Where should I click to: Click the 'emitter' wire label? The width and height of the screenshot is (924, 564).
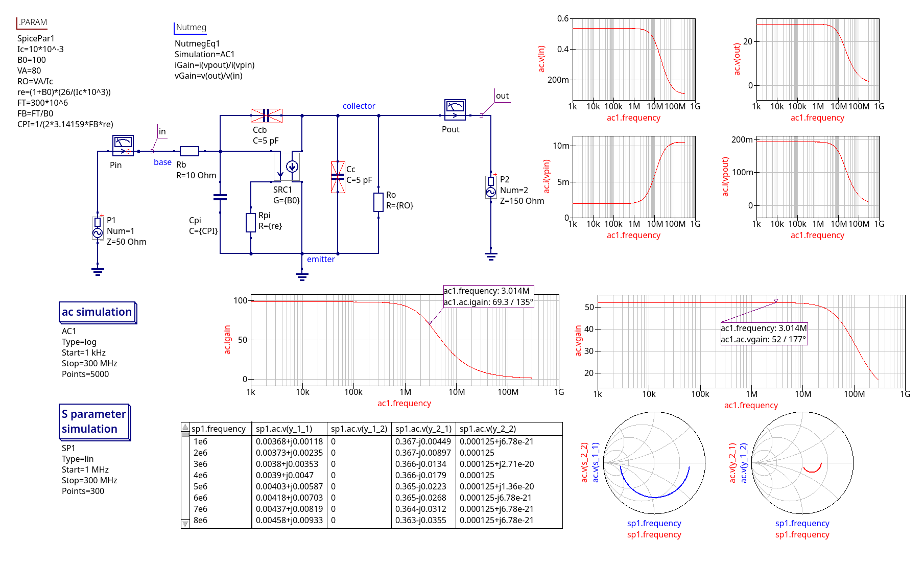click(x=321, y=260)
